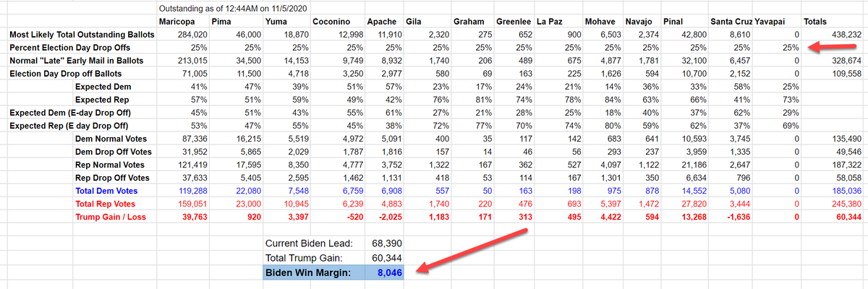Select the 'Total Trump Gain:' label
The height and width of the screenshot is (289, 868).
(305, 257)
